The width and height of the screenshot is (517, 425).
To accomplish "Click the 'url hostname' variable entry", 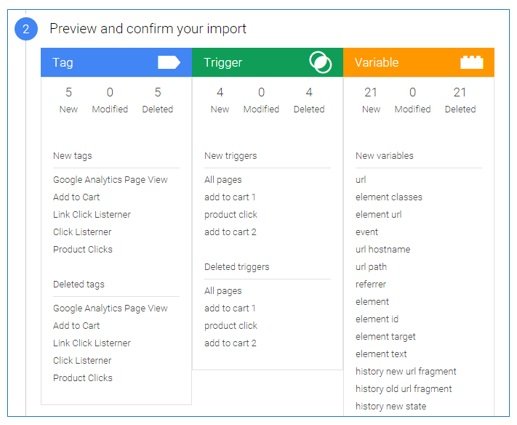I will coord(383,249).
